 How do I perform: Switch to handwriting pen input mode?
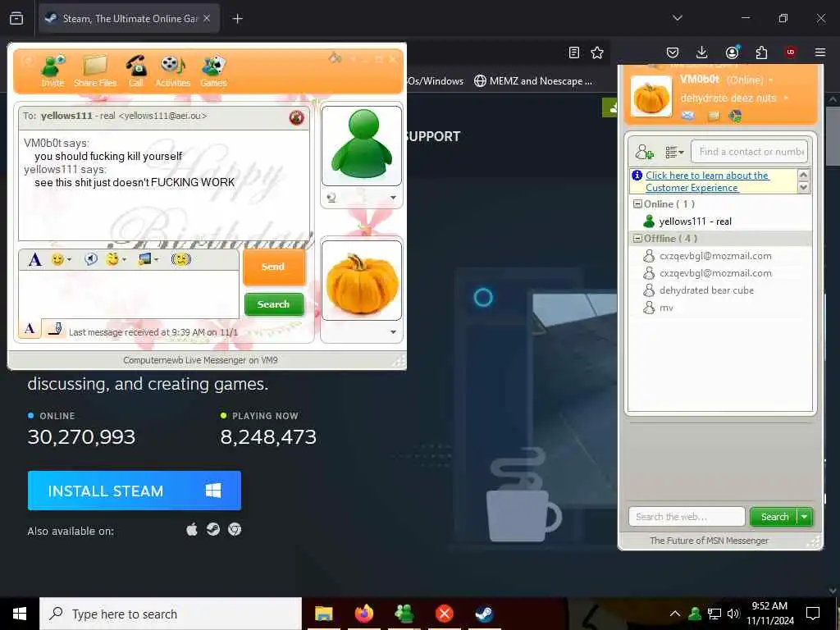pos(55,328)
